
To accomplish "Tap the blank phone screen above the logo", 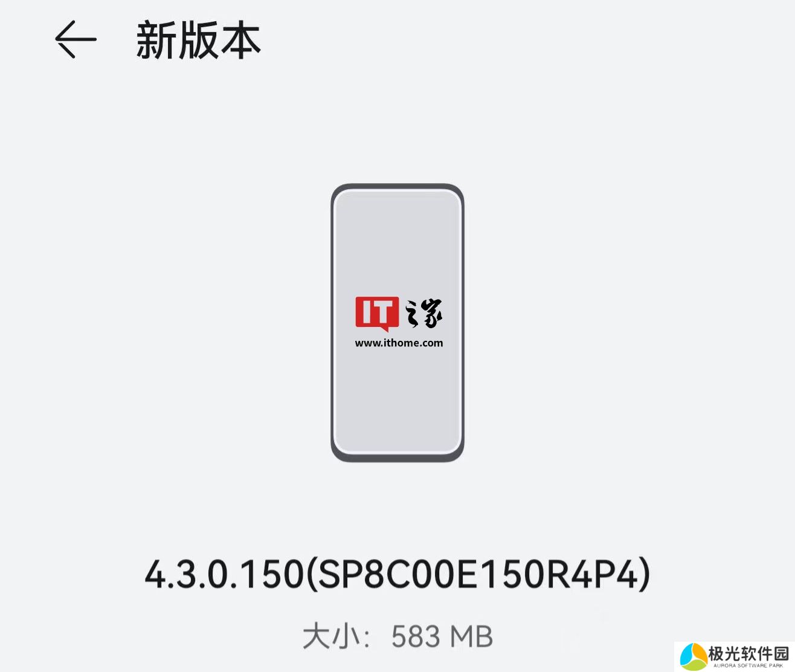I will click(x=397, y=245).
